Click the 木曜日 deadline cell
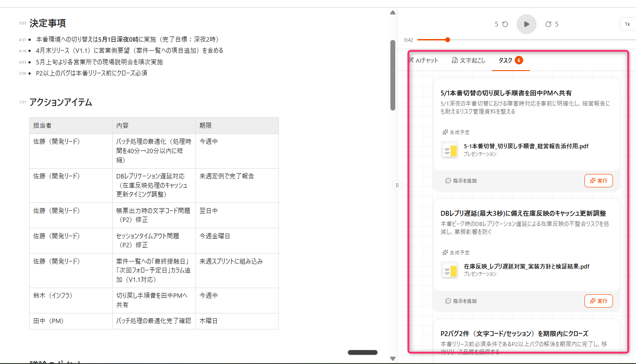 [237, 321]
